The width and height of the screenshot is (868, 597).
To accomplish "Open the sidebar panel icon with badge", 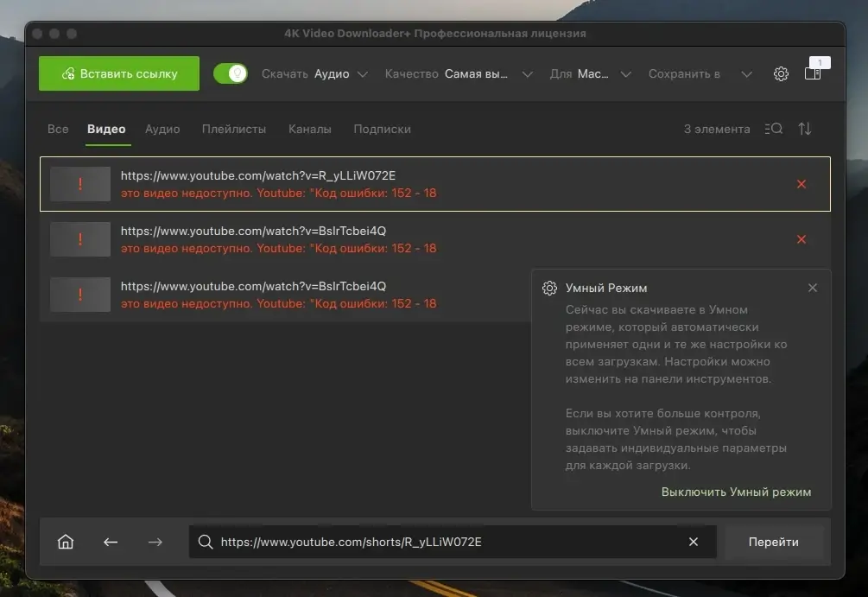I will click(814, 71).
